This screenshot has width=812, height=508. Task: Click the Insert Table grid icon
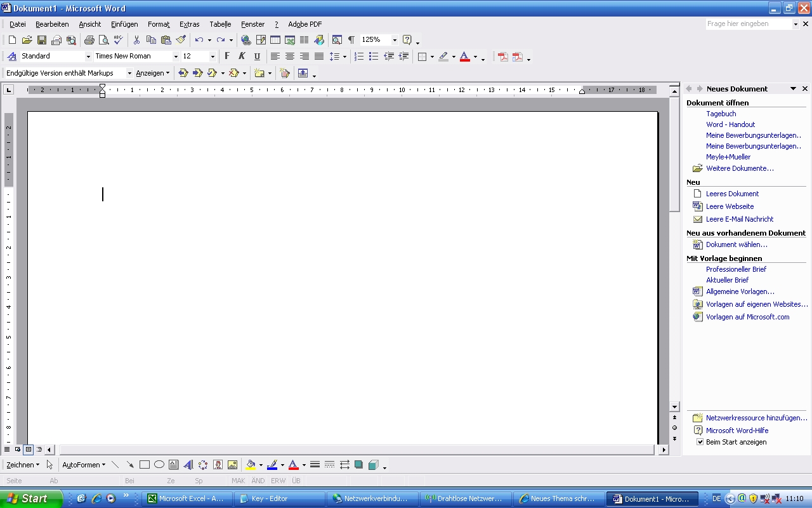click(x=275, y=40)
